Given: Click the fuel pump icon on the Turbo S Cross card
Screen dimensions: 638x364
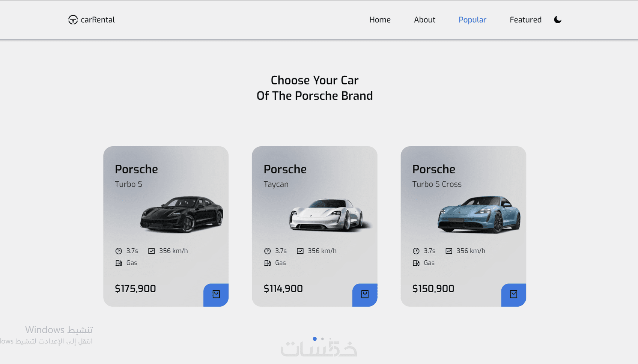Looking at the screenshot, I should point(416,263).
